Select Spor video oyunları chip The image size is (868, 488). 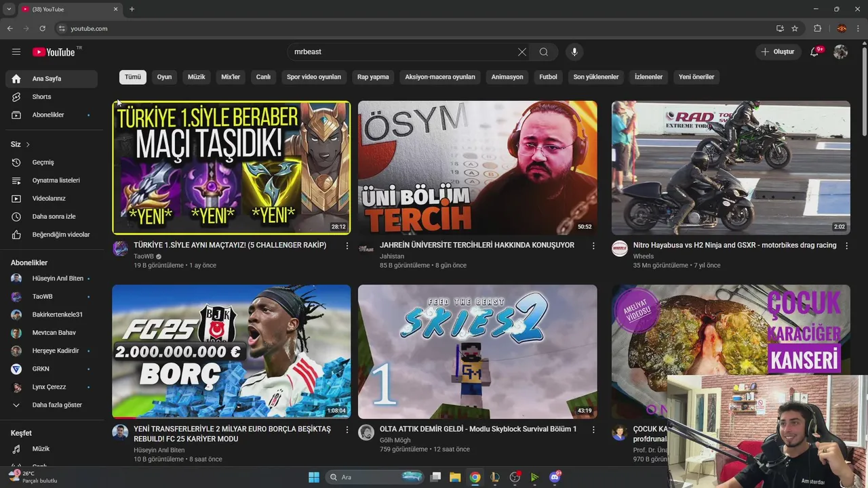pos(314,77)
